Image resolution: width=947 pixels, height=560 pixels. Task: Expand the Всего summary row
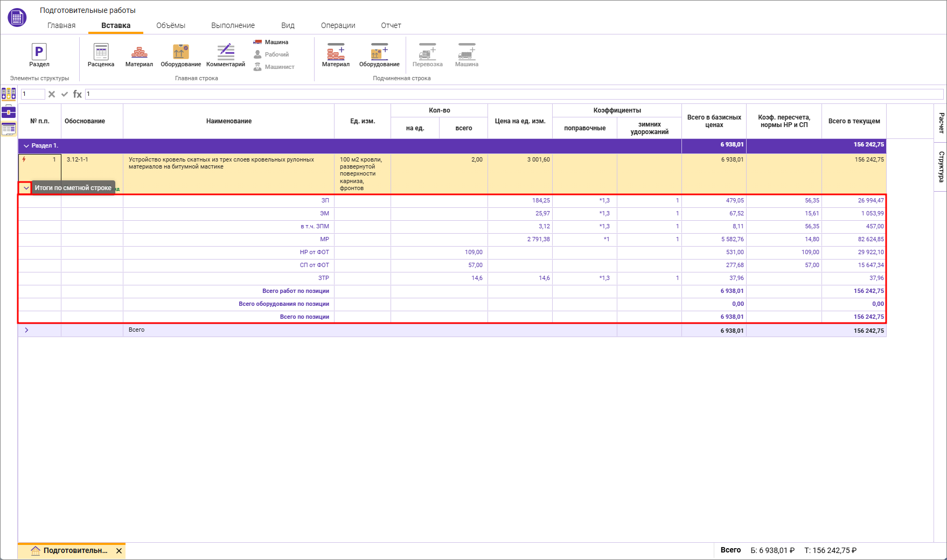tap(26, 330)
